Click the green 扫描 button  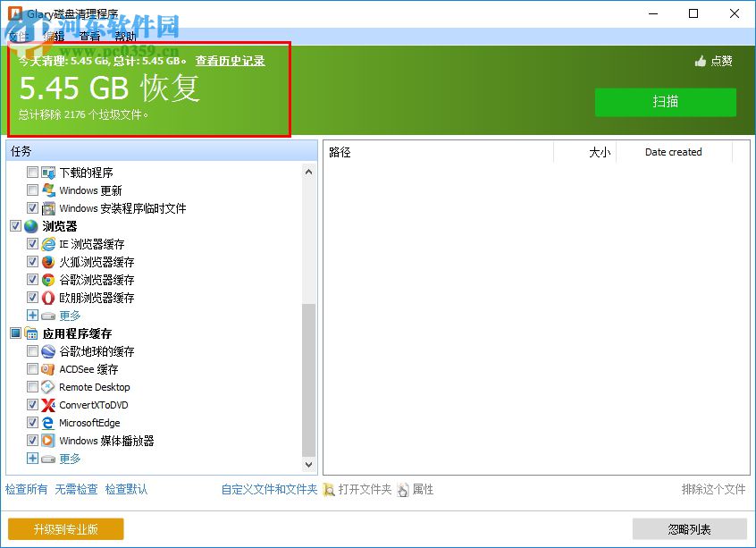[665, 102]
